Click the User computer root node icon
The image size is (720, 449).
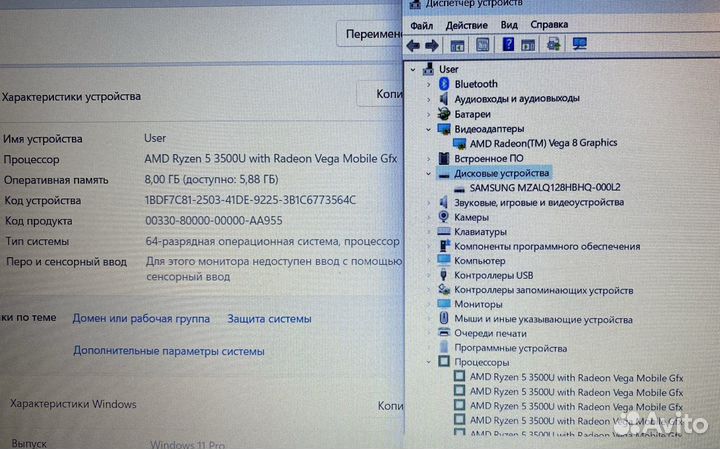pos(428,69)
